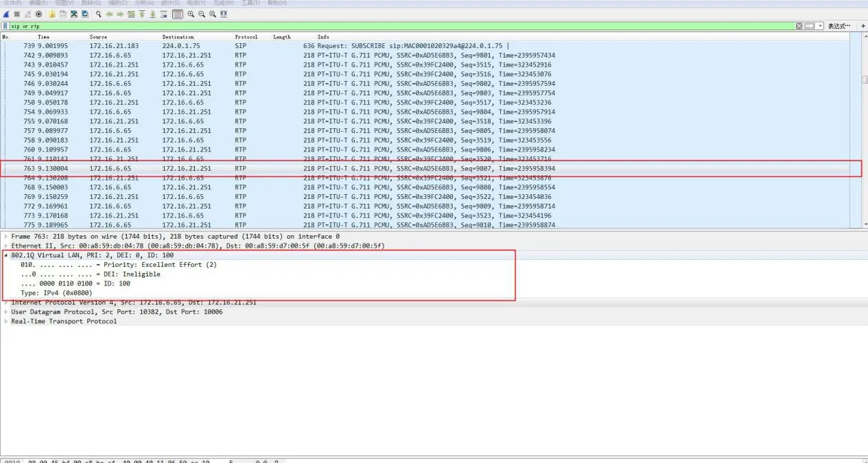Open capture options via the gear icon
Screen dimensions: 868x463
[x=39, y=14]
